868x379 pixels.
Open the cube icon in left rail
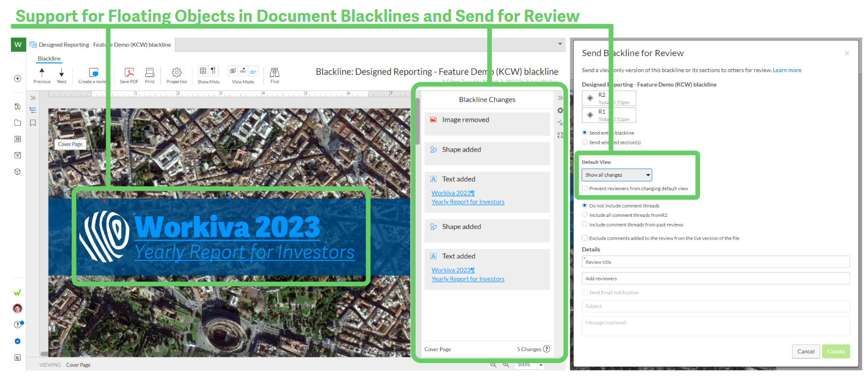click(17, 172)
